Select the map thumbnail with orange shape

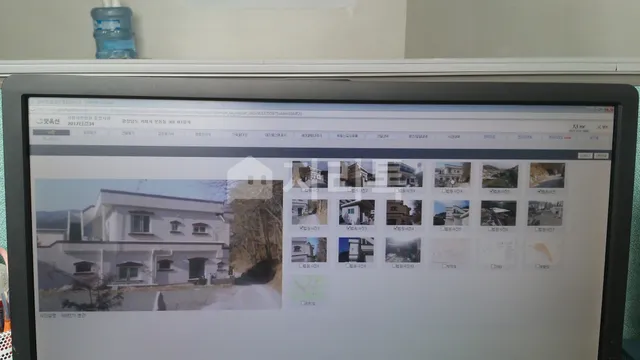pos(544,251)
